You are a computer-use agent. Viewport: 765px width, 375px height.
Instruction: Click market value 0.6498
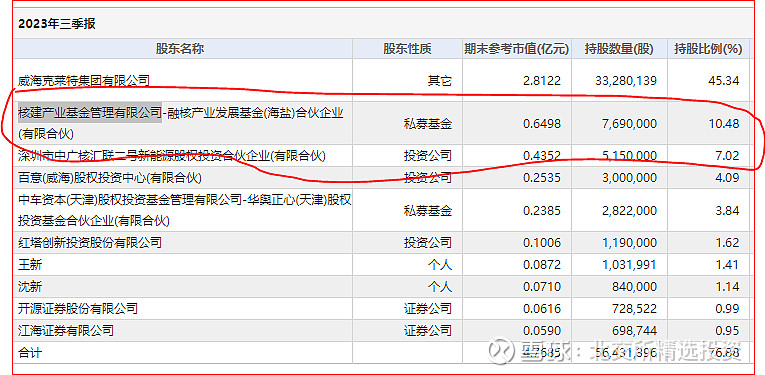(542, 124)
